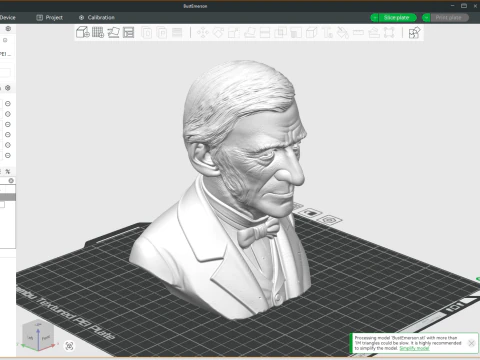Viewport: 480px width, 360px height.
Task: Select the Move tool
Action: 203,33
